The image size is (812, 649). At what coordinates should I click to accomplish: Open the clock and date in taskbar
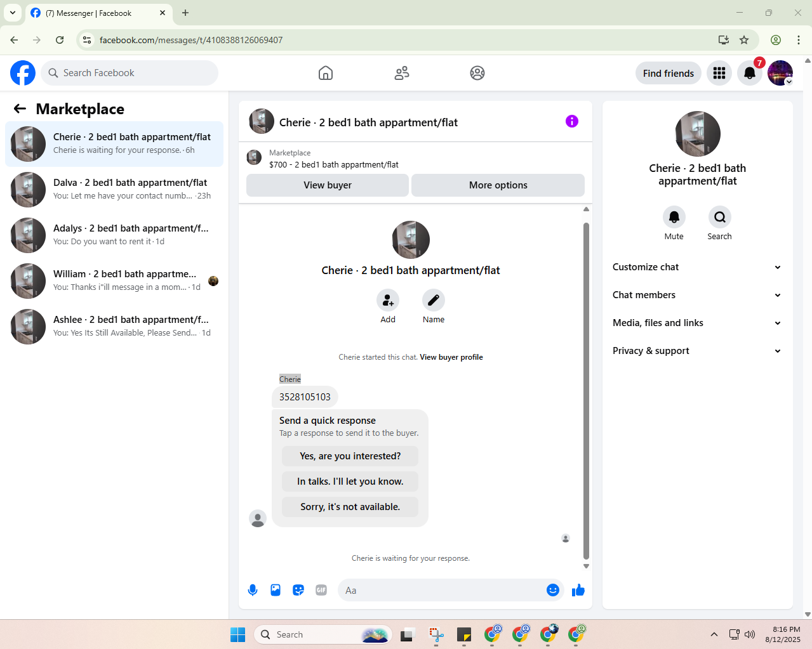click(x=783, y=634)
